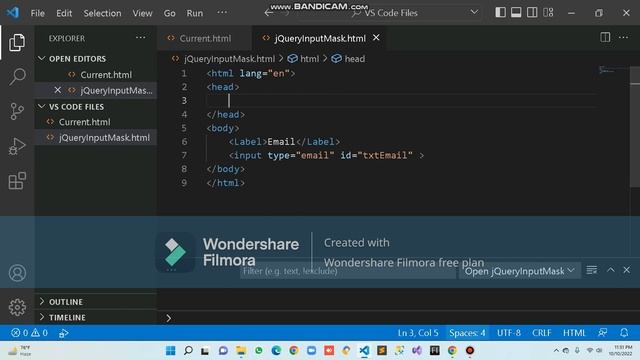Click 'Spaces: 4' indentation setting
The height and width of the screenshot is (360, 640).
(467, 333)
